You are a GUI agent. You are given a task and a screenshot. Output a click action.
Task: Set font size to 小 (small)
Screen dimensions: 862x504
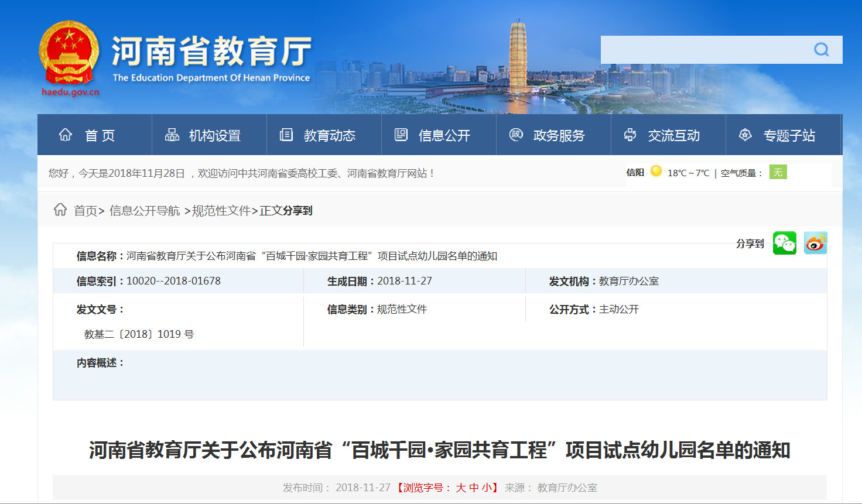[x=487, y=488]
